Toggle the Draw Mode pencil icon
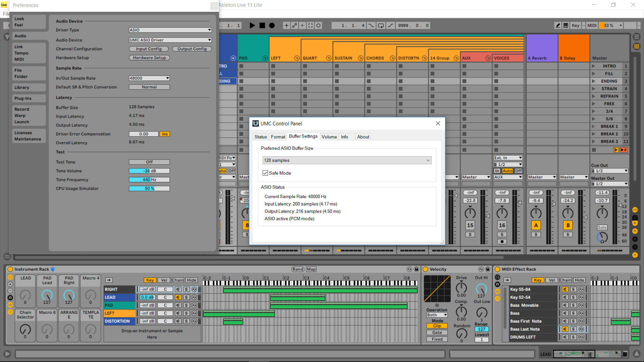Screen dimensions: 644x362 pyautogui.click(x=558, y=25)
